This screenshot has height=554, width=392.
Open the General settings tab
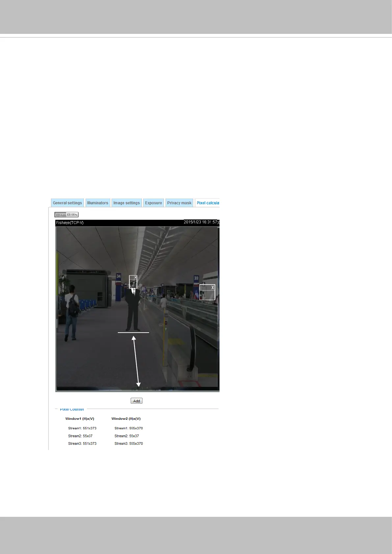pyautogui.click(x=67, y=203)
